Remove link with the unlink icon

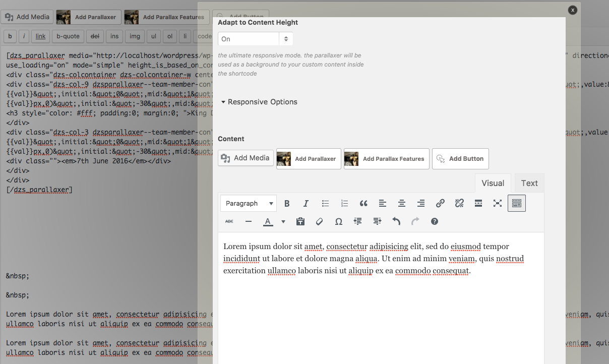click(x=459, y=204)
